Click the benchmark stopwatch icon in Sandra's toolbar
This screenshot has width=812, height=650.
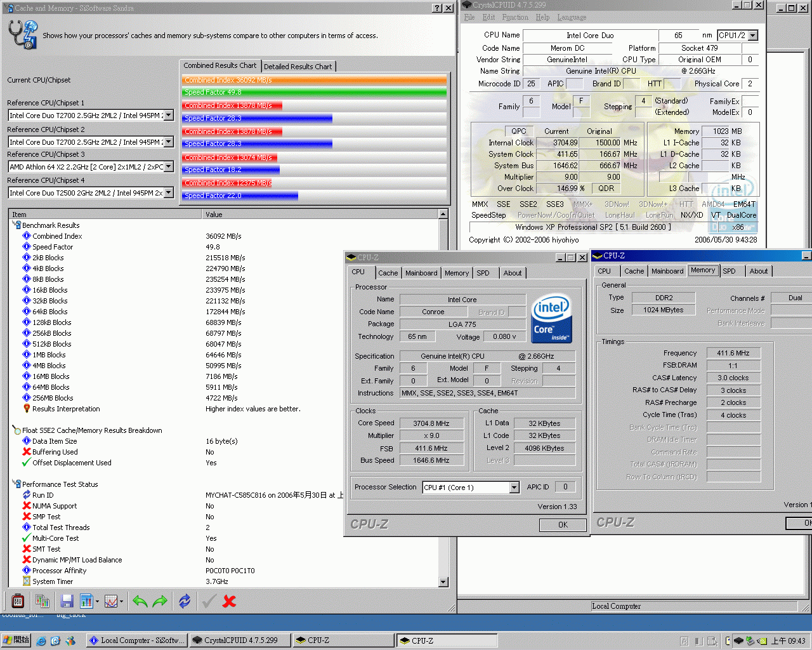pyautogui.click(x=17, y=601)
